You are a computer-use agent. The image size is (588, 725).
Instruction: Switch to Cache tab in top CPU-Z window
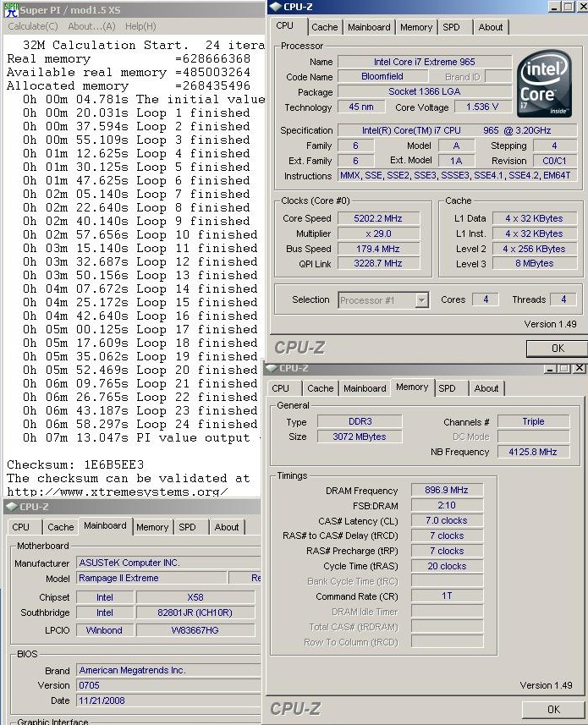tap(325, 27)
